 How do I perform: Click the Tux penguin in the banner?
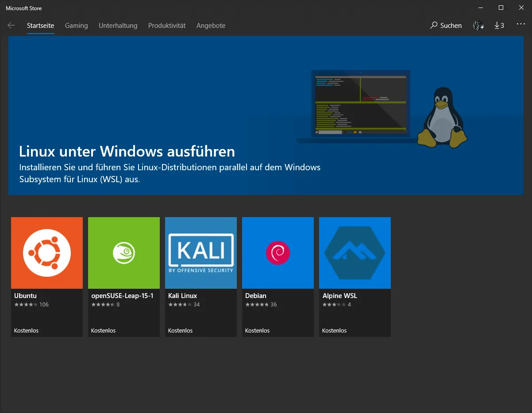pyautogui.click(x=442, y=117)
